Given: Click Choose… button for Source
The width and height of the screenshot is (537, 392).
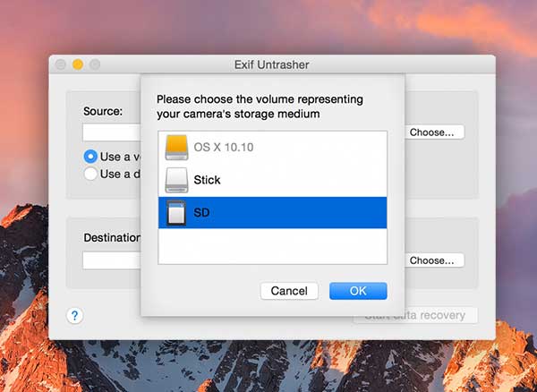Looking at the screenshot, I should click(x=434, y=132).
